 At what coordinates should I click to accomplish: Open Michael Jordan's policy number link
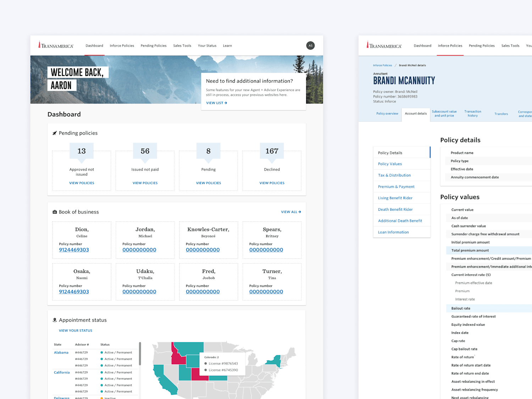coord(139,250)
